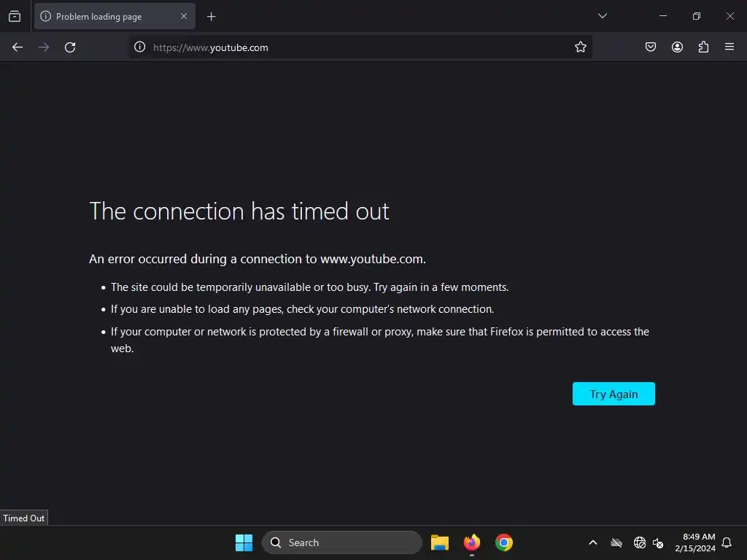Click the bullet about firewall or proxy
The image size is (747, 560).
point(379,340)
